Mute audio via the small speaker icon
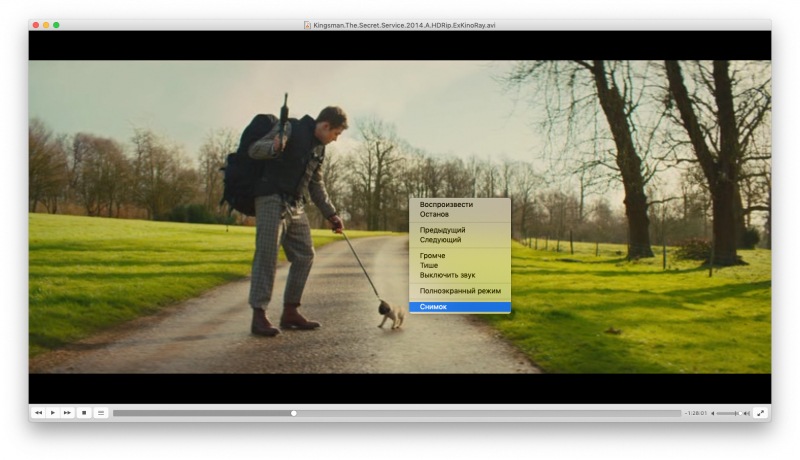Viewport: 800px width, 460px height. point(713,413)
